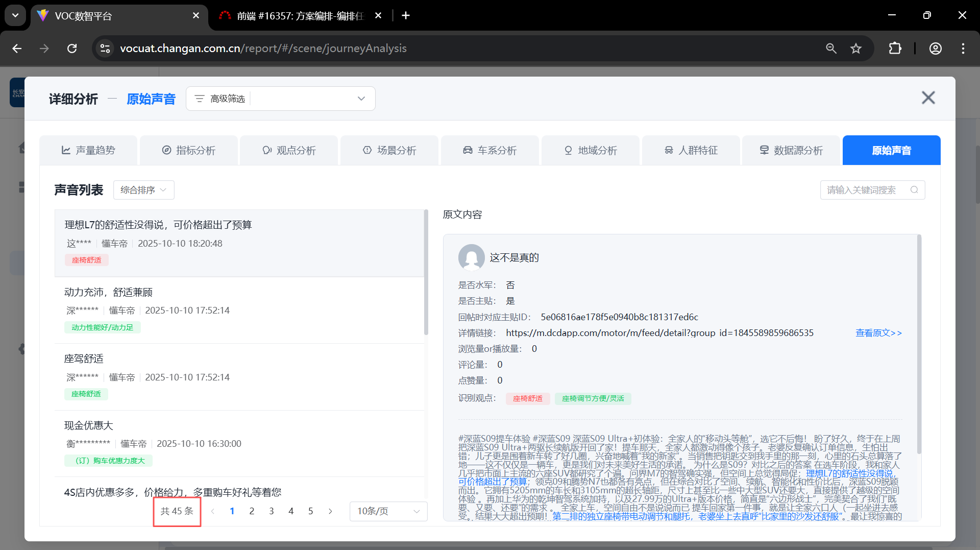Open the Chrome three-dot menu
980x550 pixels.
[x=963, y=49]
